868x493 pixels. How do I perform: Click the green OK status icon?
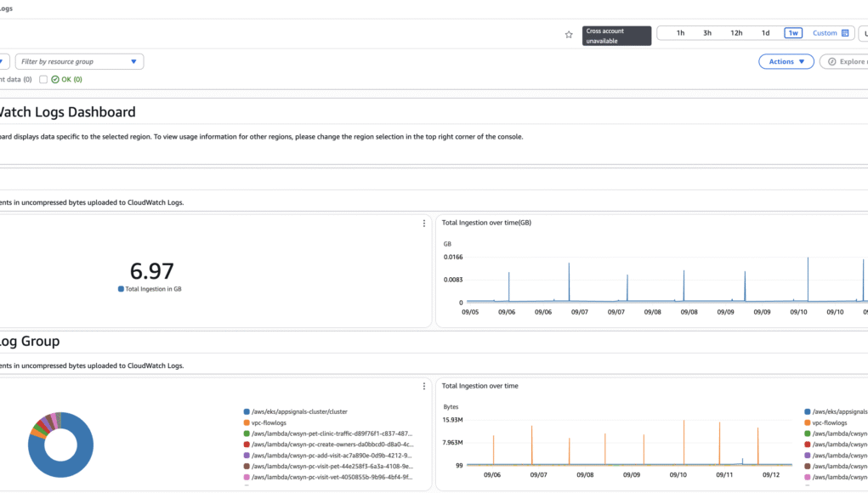tap(55, 79)
